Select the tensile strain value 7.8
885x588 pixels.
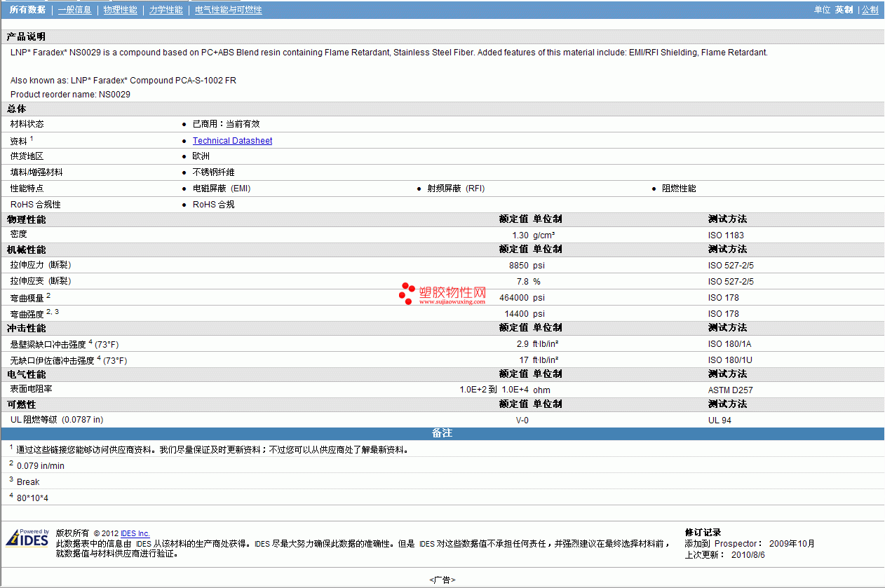coord(523,282)
